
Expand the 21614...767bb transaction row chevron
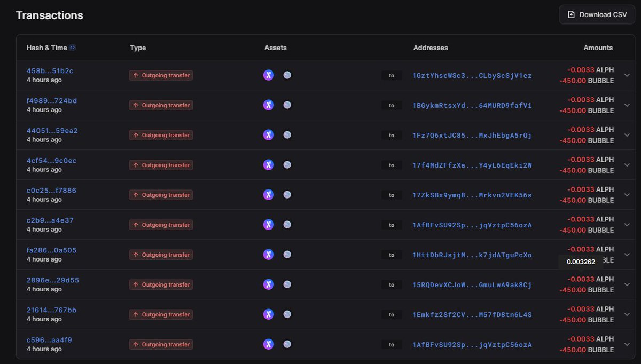coord(627,314)
